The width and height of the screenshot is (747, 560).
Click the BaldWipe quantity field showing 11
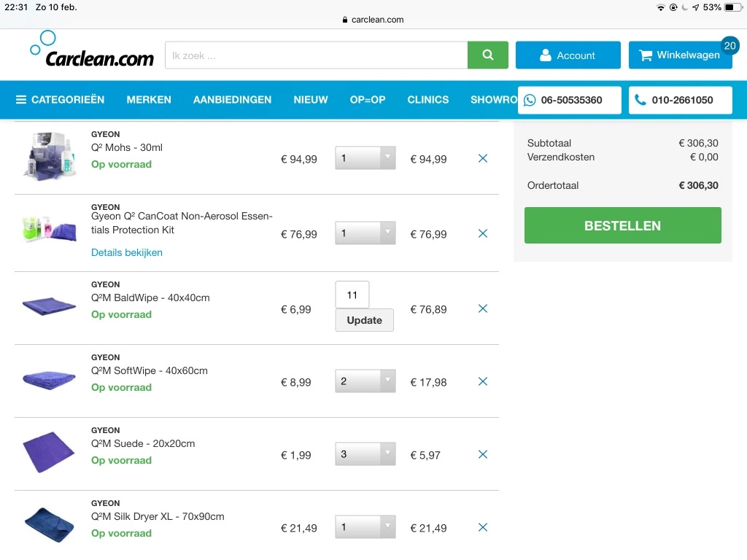click(352, 295)
